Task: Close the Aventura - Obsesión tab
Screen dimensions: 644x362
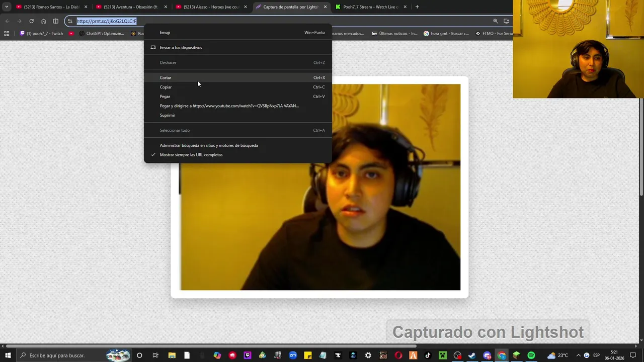Action: 166,7
